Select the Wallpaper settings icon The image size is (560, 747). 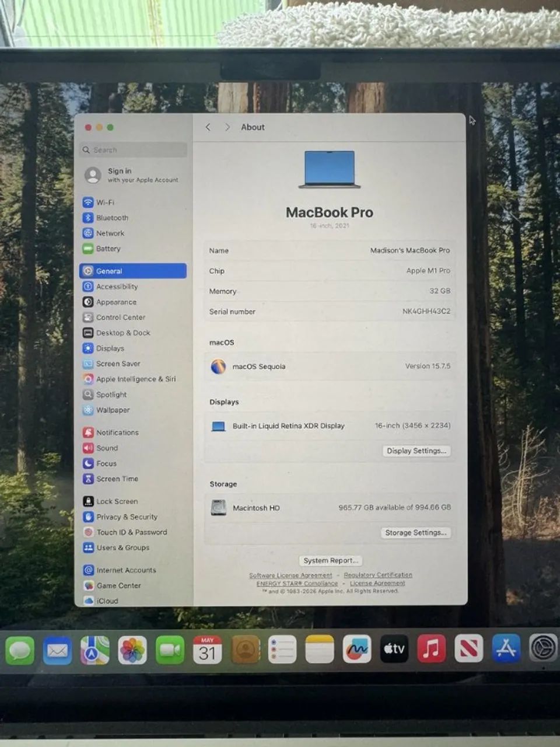[88, 410]
